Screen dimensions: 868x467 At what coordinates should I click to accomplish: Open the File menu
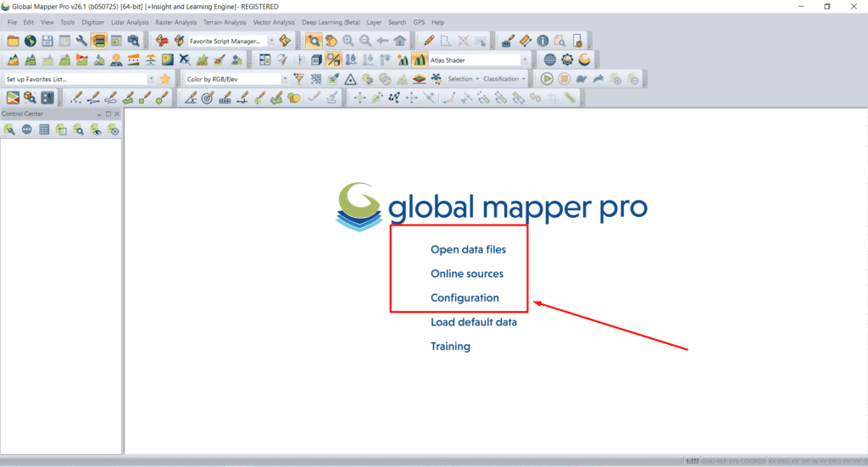tap(12, 22)
